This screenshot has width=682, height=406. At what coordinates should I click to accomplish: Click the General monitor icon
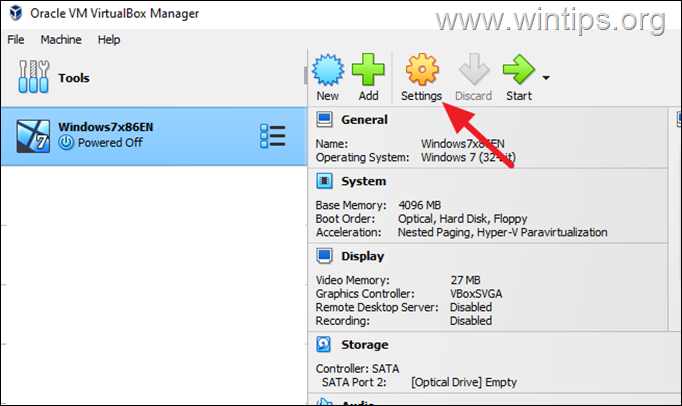tap(324, 119)
